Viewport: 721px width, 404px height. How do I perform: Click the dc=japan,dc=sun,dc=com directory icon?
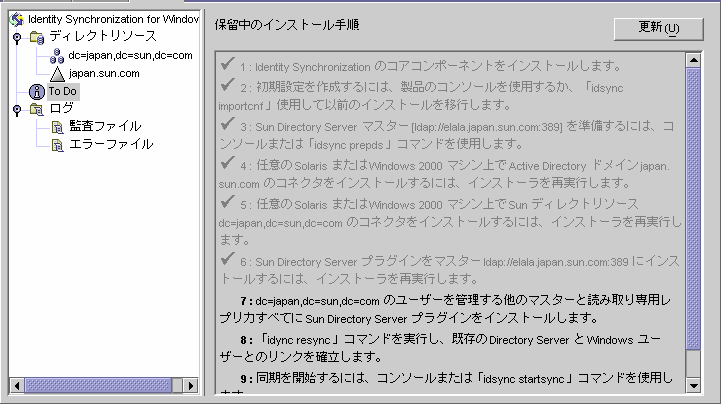(57, 56)
